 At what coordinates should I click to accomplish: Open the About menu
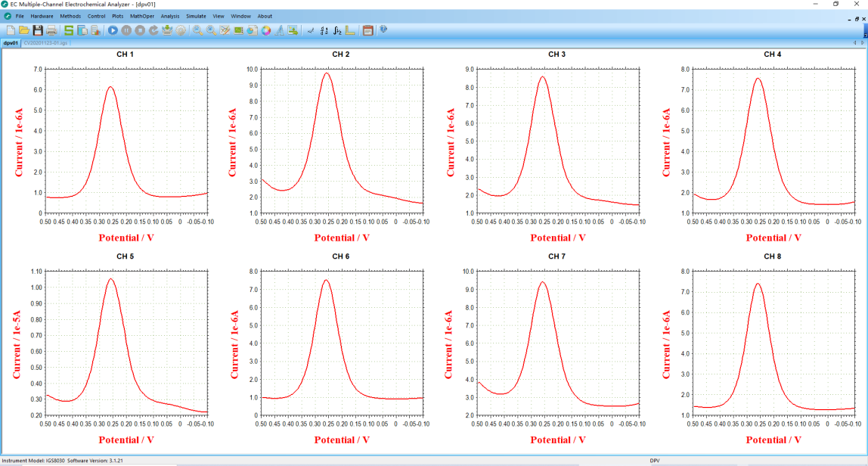(x=265, y=17)
